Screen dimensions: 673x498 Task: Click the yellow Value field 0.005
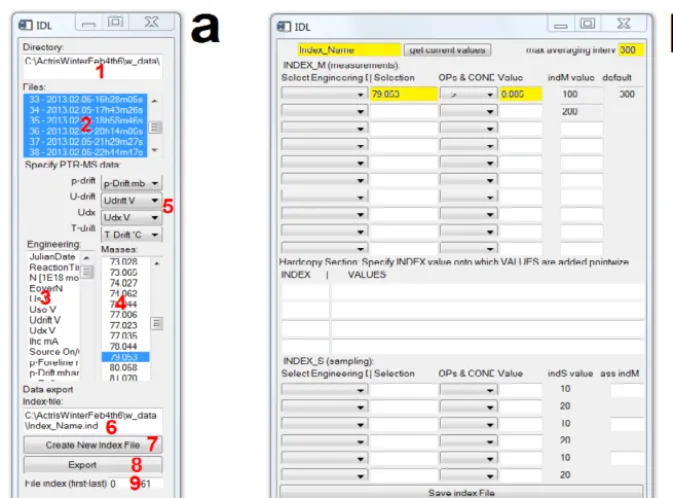pyautogui.click(x=520, y=94)
